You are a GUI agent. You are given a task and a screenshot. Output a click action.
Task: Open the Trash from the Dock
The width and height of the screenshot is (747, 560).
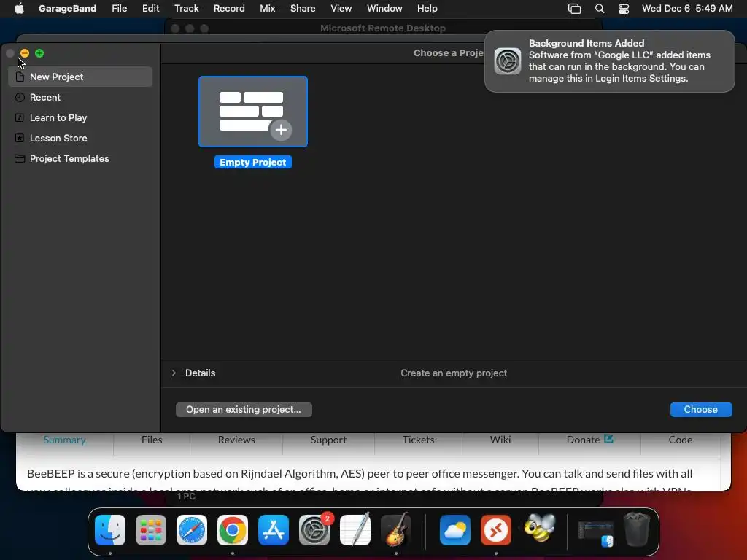pyautogui.click(x=637, y=529)
